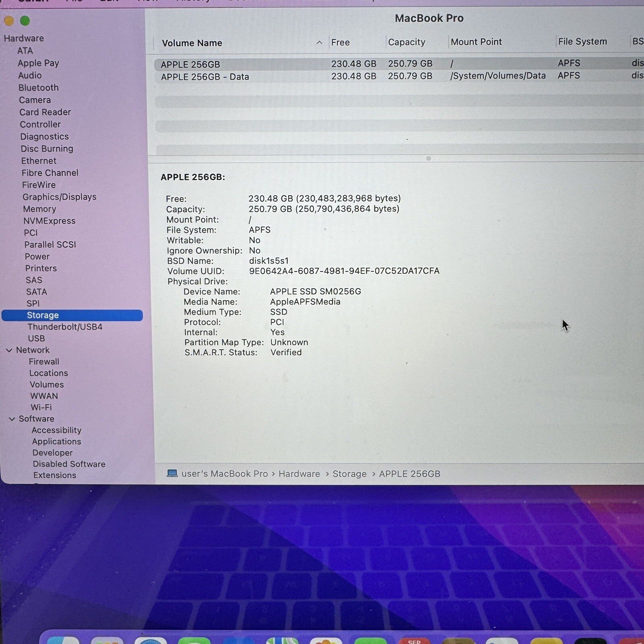Open Accessibility under Software
This screenshot has height=644, width=644.
point(56,430)
